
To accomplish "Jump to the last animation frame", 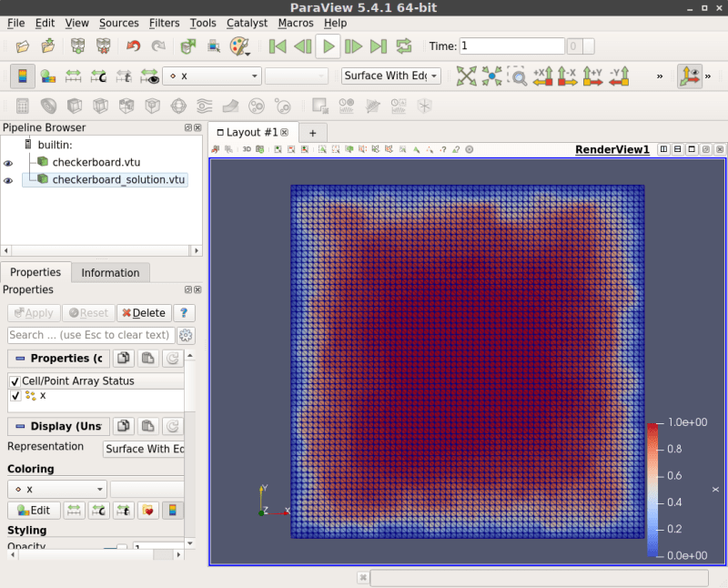I will (379, 46).
